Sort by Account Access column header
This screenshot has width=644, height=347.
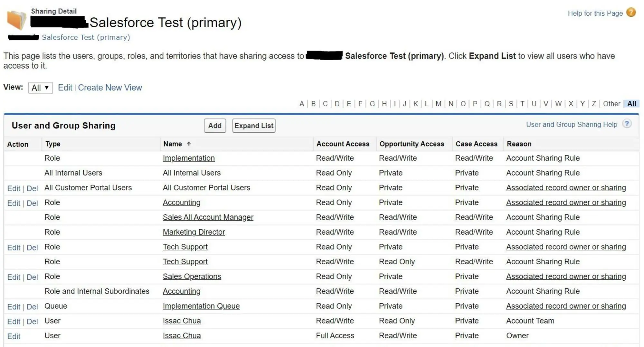coord(343,144)
